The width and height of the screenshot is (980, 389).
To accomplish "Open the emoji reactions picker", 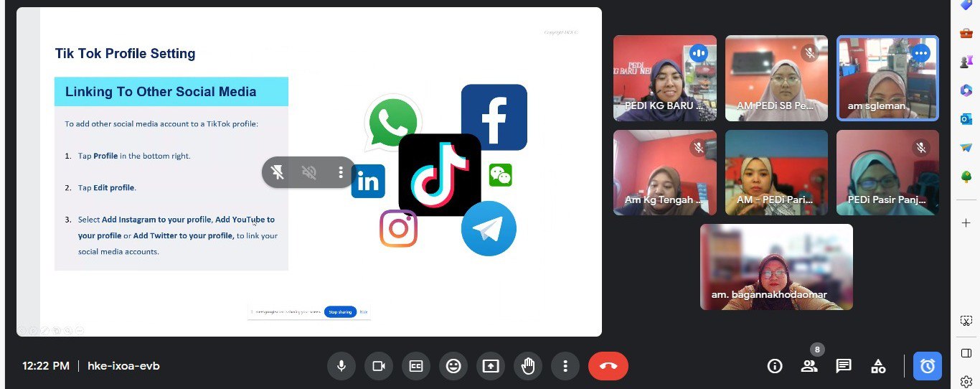I will tap(453, 366).
